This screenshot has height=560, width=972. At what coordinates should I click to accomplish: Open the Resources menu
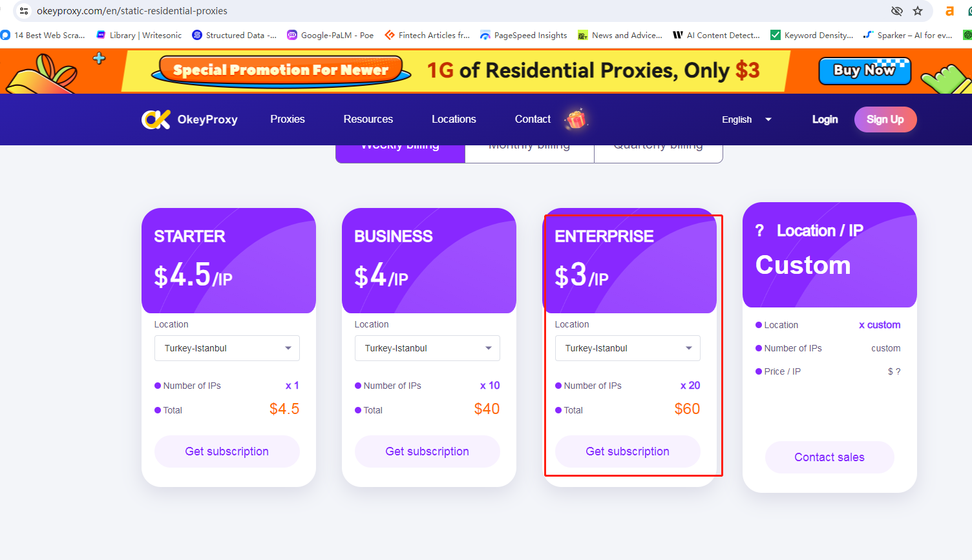368,119
